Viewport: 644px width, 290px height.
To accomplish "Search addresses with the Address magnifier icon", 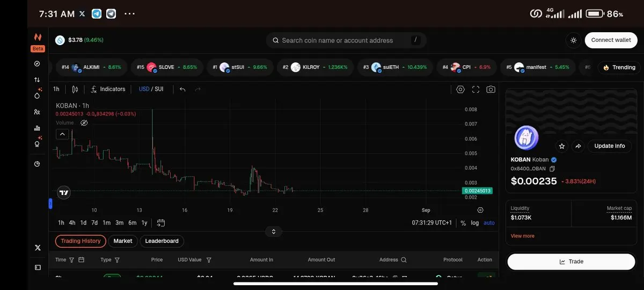I will click(x=404, y=260).
